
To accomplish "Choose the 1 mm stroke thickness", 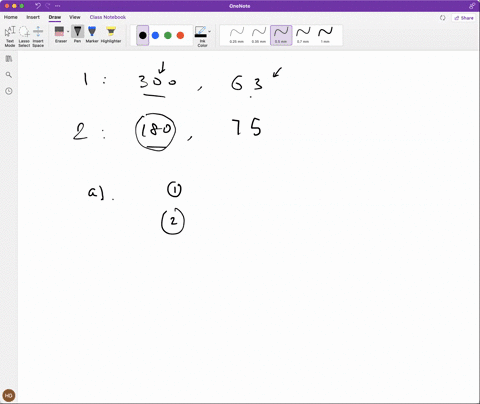I will tap(325, 35).
